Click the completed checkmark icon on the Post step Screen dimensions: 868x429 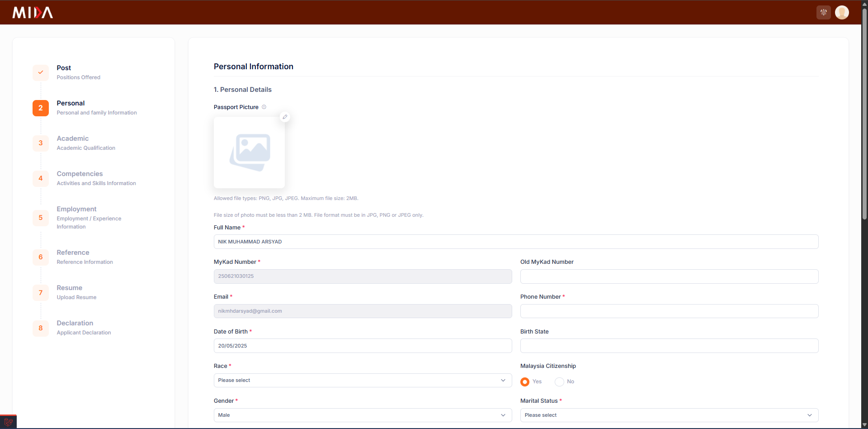coord(41,72)
